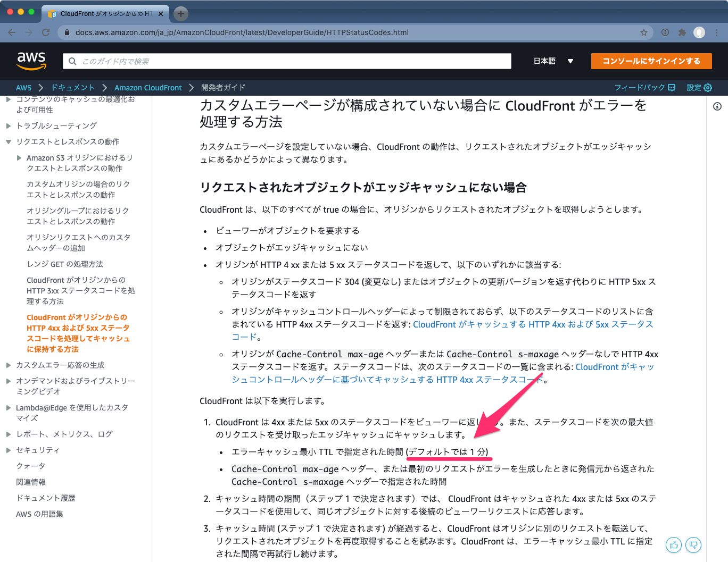Reload the page with the refresh icon
The width and height of the screenshot is (728, 562).
45,32
